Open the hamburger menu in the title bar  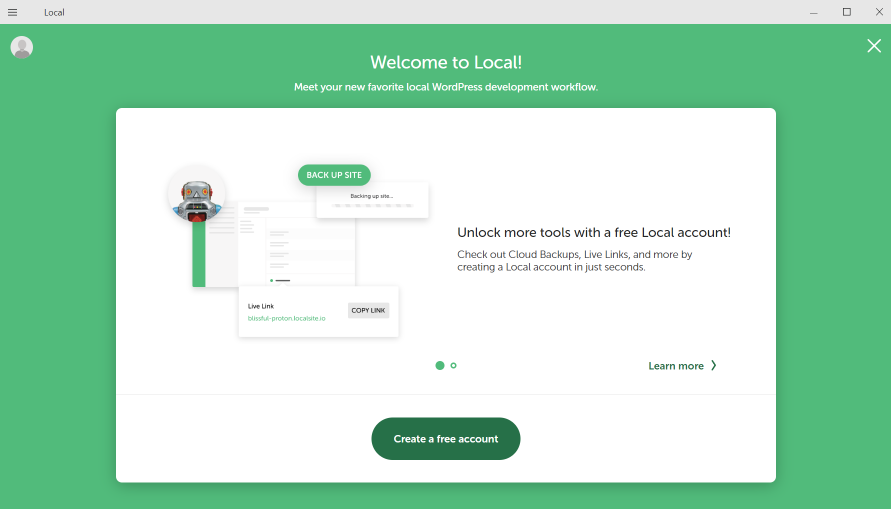(x=13, y=12)
